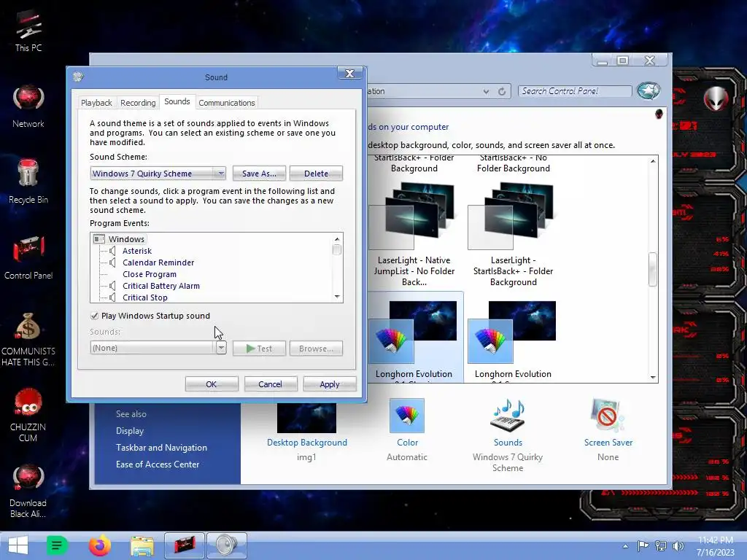Cancel the Sound dialog

click(270, 384)
